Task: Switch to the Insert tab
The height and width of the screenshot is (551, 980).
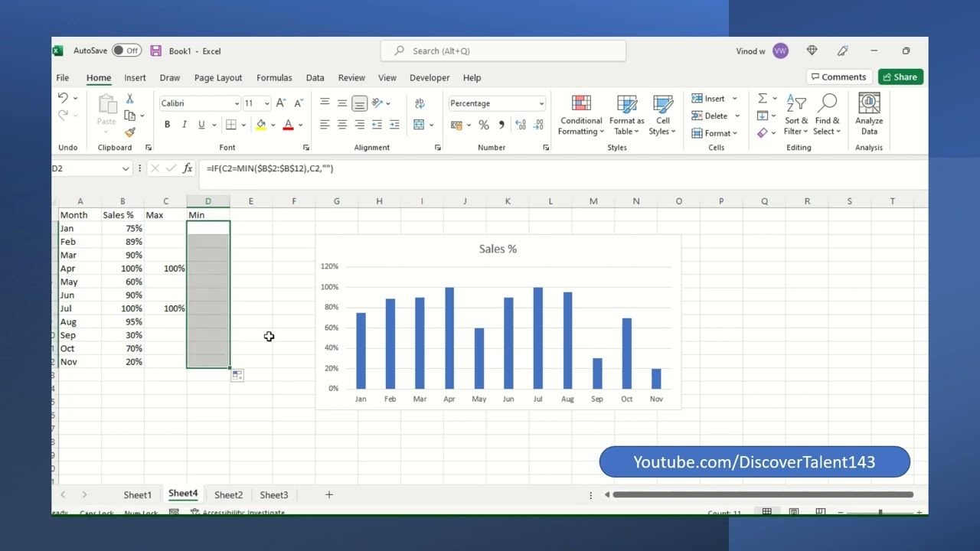Action: [x=135, y=77]
